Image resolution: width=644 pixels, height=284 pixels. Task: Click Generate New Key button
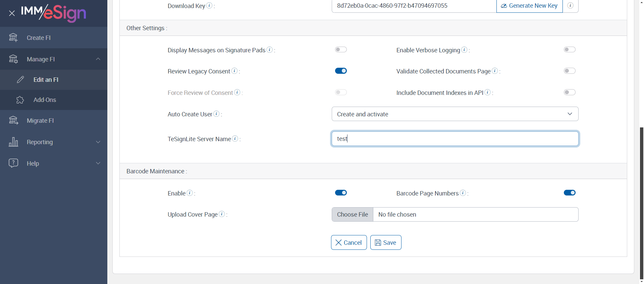(x=529, y=6)
